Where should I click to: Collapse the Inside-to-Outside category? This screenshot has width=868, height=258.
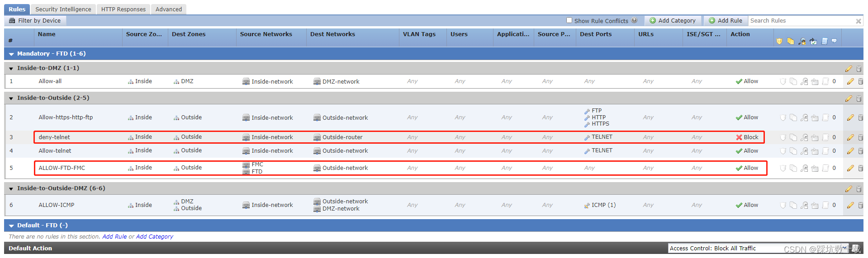pos(11,99)
